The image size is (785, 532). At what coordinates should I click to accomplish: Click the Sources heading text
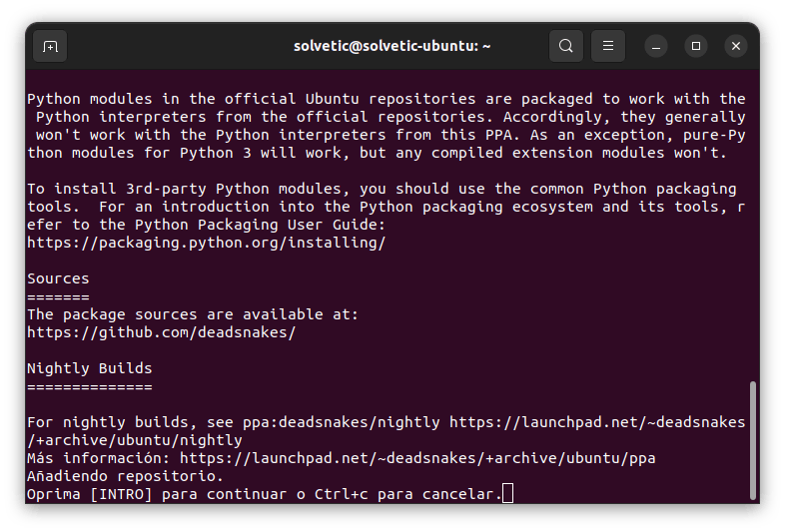point(58,278)
